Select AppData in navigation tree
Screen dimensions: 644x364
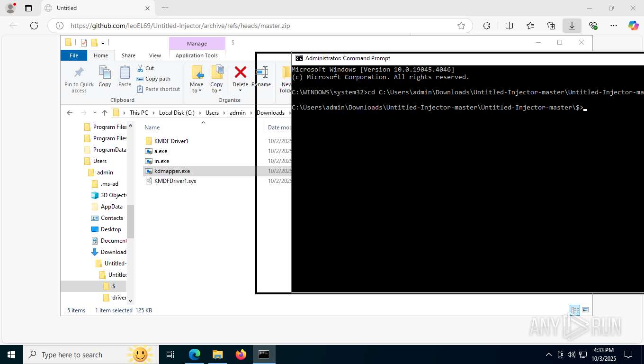pyautogui.click(x=107, y=207)
